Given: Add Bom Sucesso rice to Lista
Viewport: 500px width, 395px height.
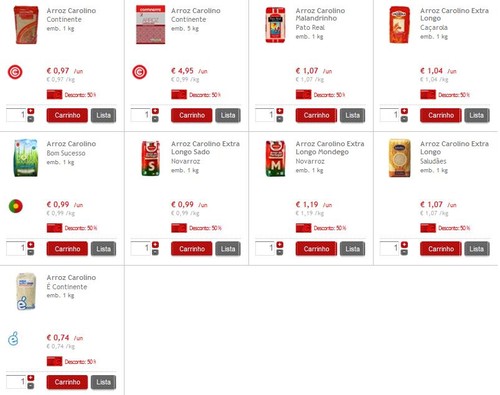Looking at the screenshot, I should 103,249.
